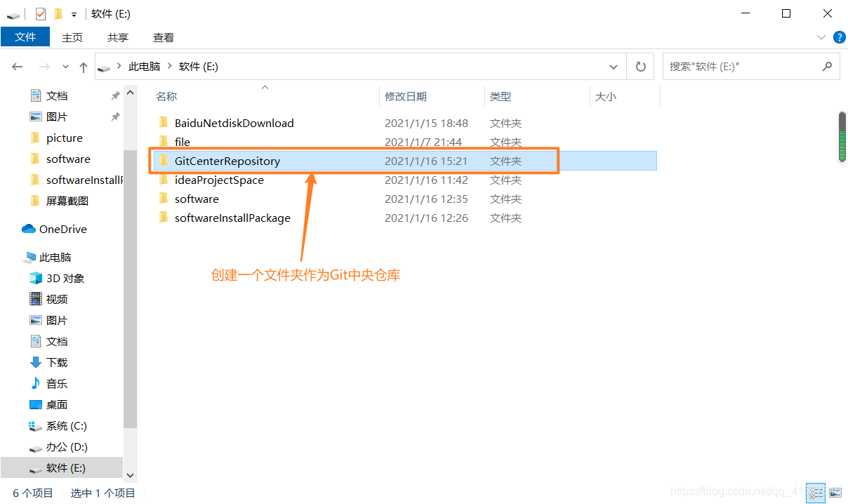Viewport: 848px width, 504px height.
Task: Click 软件 (E:) in the address bar
Action: click(x=199, y=66)
